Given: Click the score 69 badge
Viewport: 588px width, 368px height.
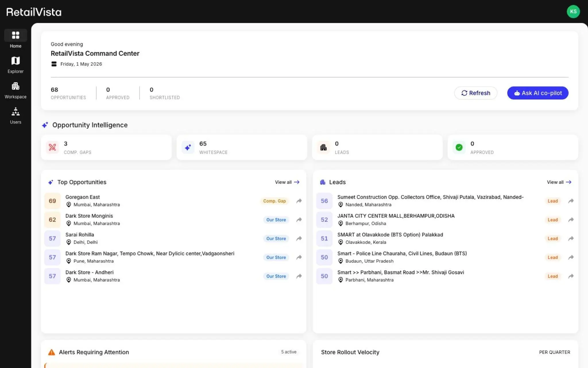Looking at the screenshot, I should (52, 201).
